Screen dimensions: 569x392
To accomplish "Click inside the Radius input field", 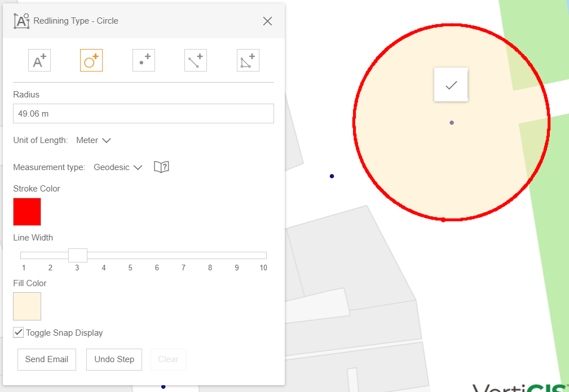I will click(143, 113).
